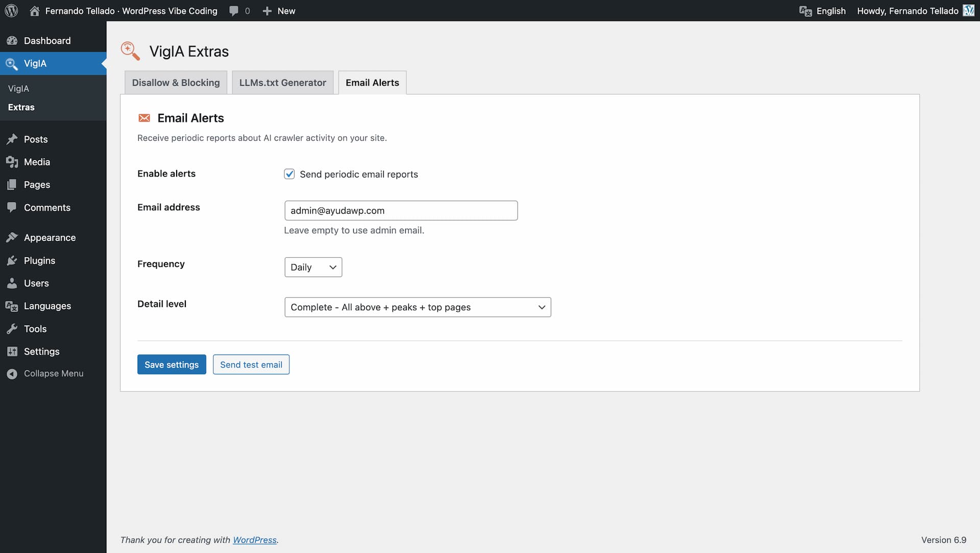Click inside the Email address field
This screenshot has width=980, height=553.
401,210
